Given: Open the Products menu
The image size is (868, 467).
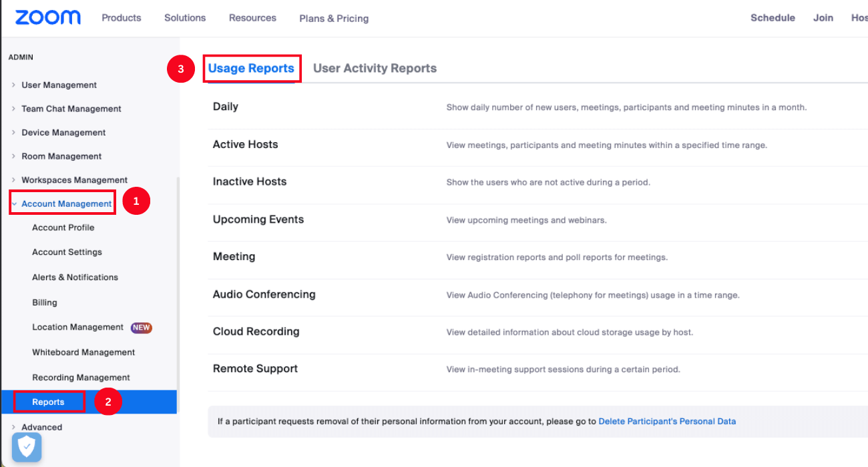Looking at the screenshot, I should 122,18.
